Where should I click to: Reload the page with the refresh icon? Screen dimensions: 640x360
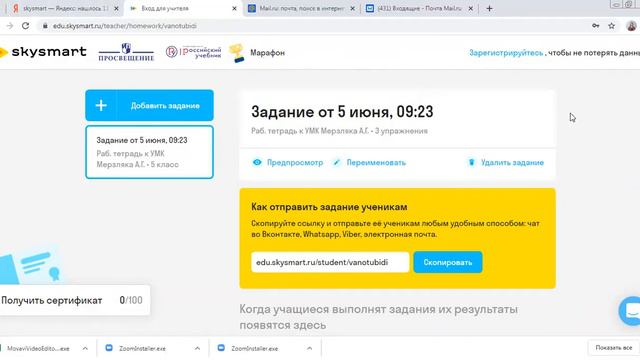(25, 26)
